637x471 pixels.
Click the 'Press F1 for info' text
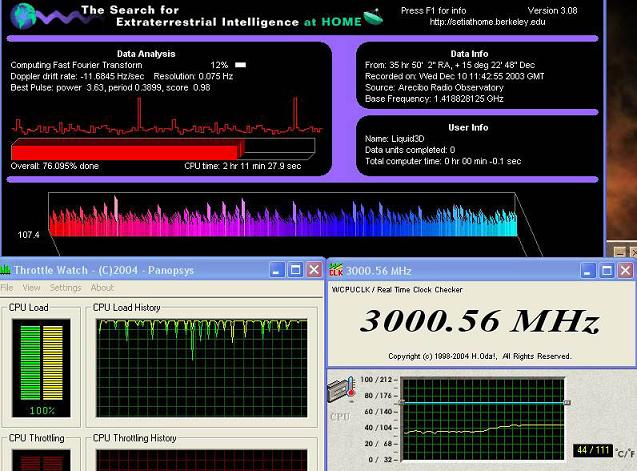click(433, 11)
